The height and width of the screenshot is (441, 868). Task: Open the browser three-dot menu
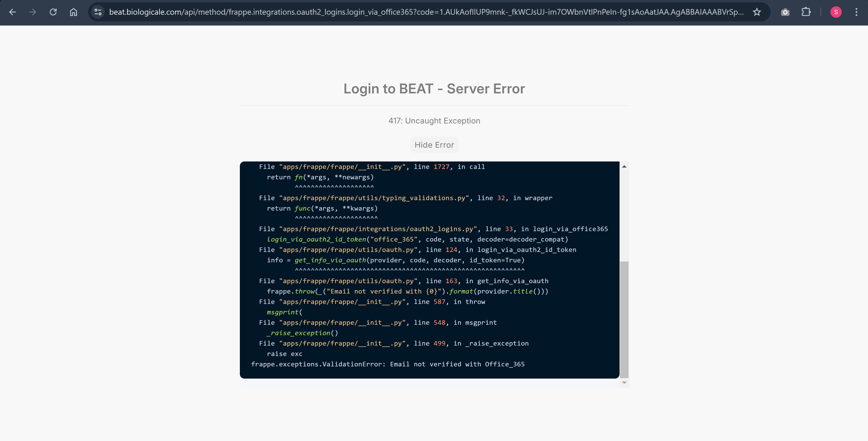click(856, 12)
